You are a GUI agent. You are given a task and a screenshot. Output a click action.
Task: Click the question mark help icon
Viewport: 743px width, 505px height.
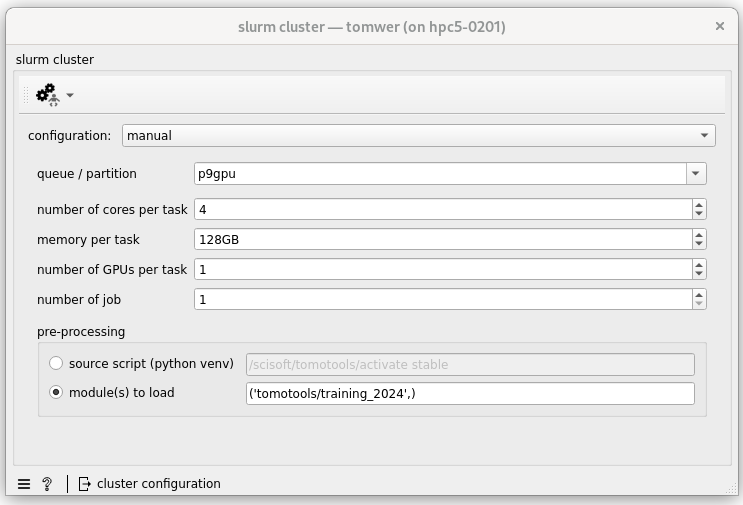47,484
